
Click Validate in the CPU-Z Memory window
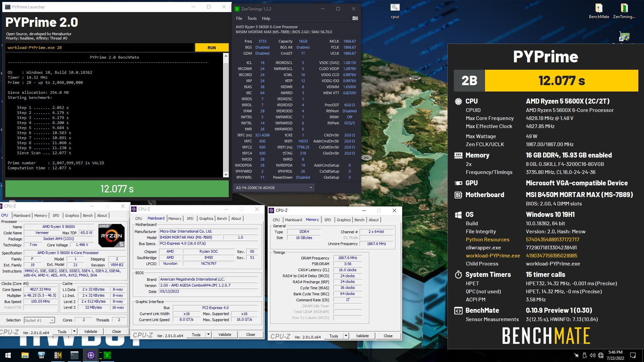coord(362,336)
